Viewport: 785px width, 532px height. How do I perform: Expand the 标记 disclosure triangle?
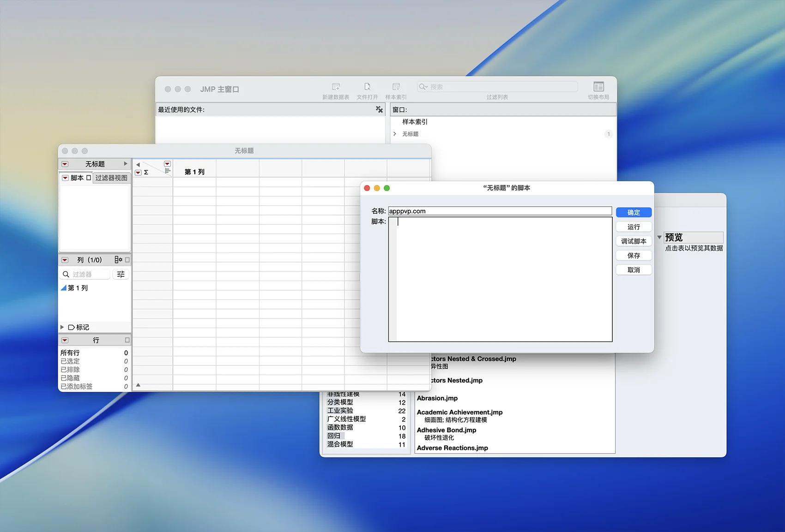[62, 327]
